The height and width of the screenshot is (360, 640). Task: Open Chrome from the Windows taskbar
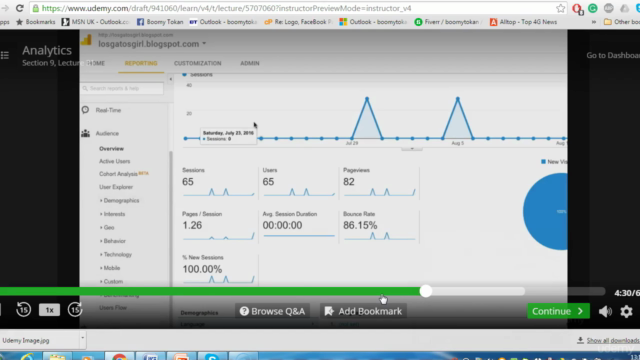click(x=120, y=356)
